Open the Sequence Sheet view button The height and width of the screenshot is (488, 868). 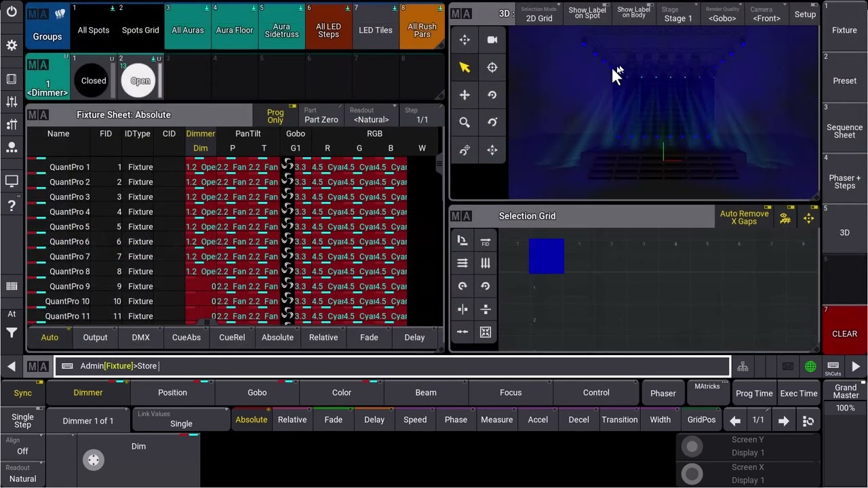tap(844, 128)
